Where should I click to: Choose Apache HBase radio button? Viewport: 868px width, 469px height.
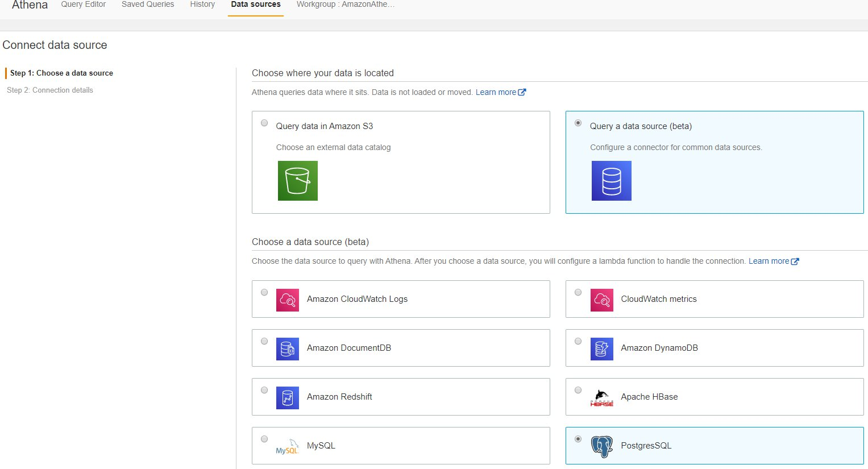pyautogui.click(x=578, y=390)
